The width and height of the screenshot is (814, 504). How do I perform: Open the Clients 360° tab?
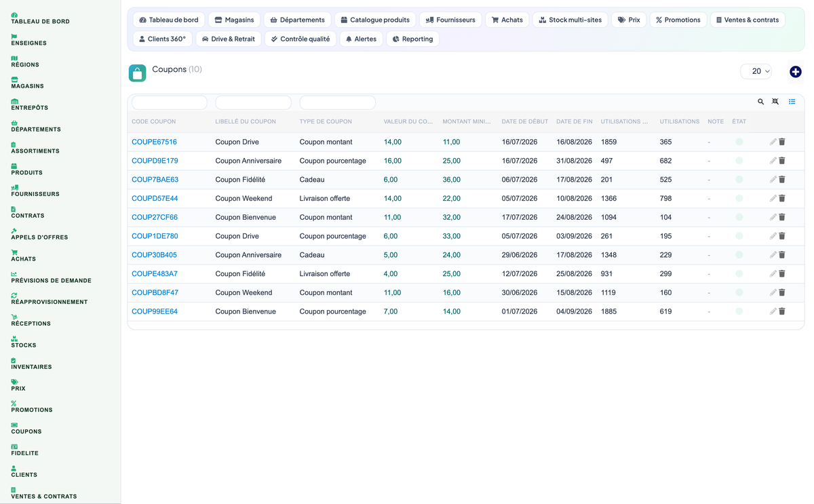pos(162,39)
